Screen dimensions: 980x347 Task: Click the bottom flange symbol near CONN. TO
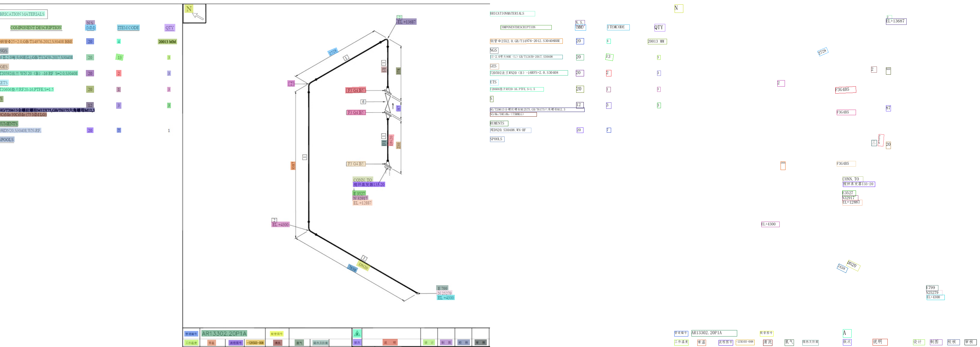click(388, 166)
